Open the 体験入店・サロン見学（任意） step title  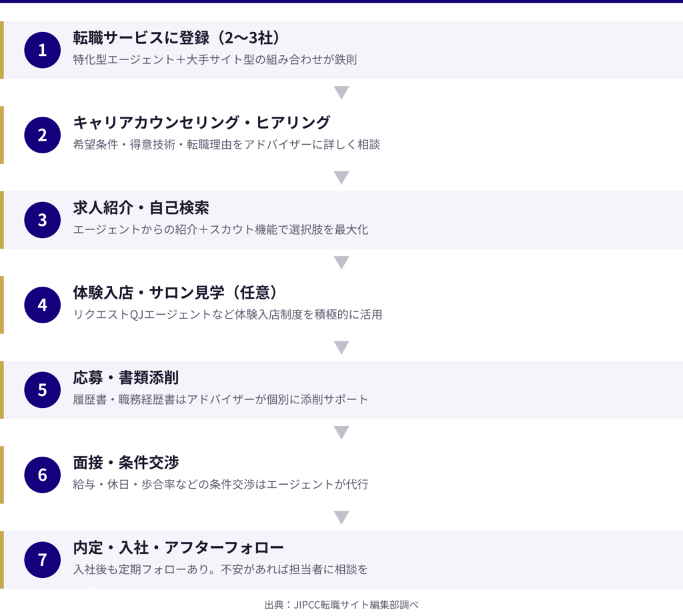[x=175, y=293]
